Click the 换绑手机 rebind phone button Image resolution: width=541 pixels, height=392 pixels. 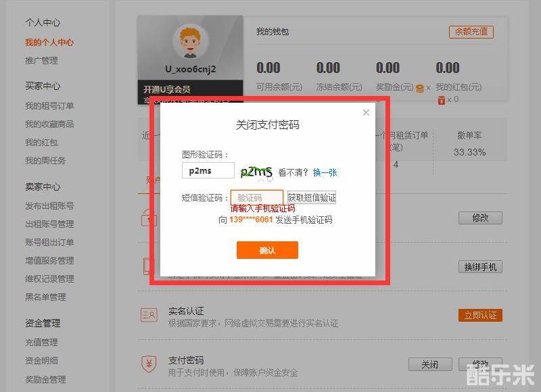(x=480, y=267)
